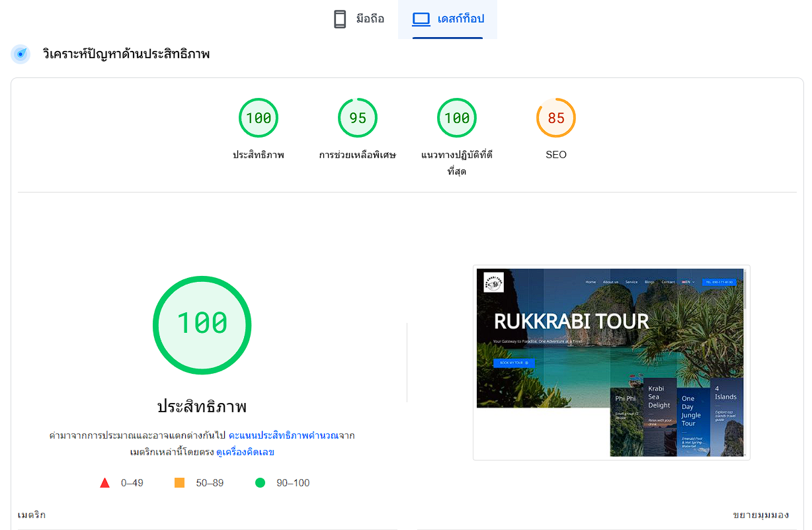Click the SEO label under orange gauge
812x530 pixels.
[556, 155]
